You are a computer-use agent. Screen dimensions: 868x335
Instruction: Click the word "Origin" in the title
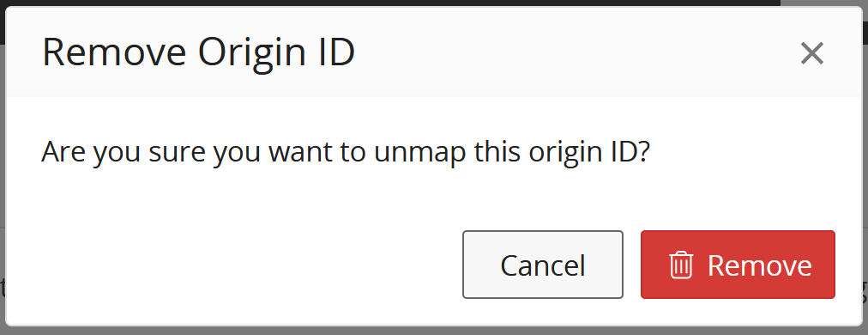click(252, 52)
